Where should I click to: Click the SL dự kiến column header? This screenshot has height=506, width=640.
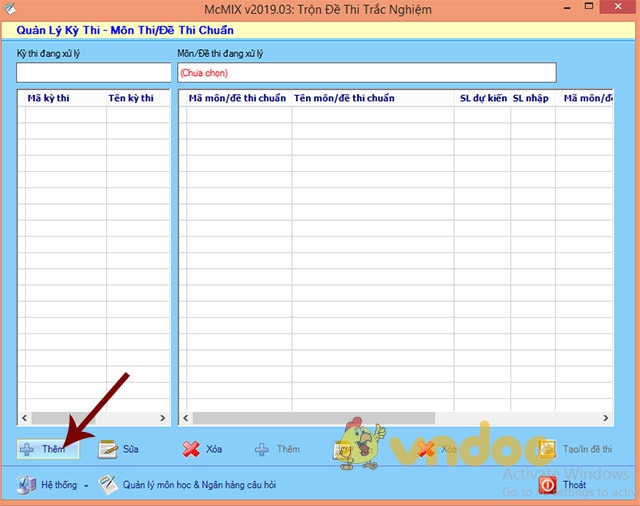[x=483, y=98]
